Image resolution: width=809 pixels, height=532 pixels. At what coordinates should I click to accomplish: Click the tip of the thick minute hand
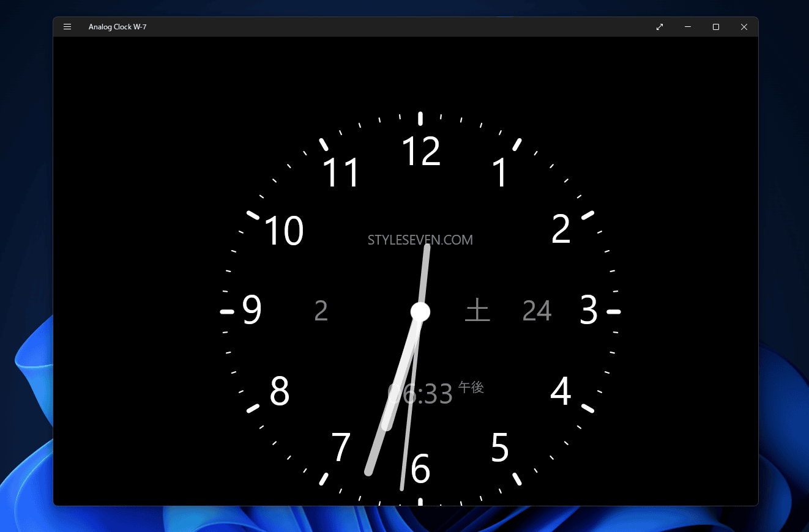click(x=368, y=471)
